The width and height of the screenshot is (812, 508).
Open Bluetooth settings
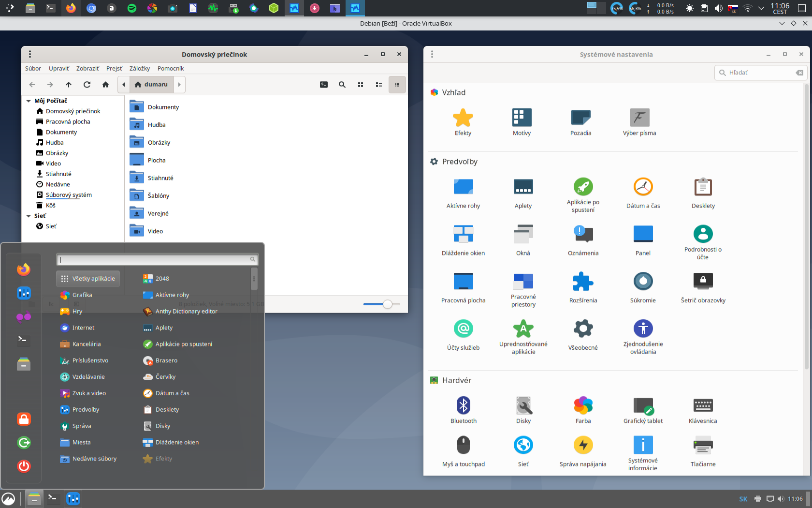(463, 410)
